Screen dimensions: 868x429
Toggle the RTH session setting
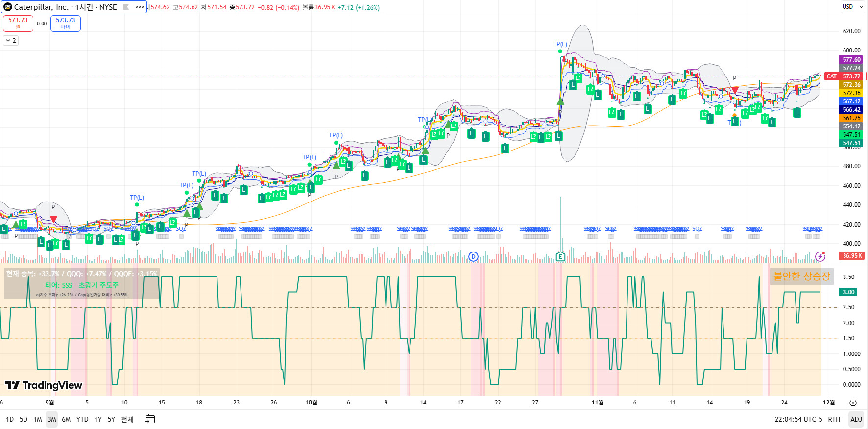click(x=834, y=419)
